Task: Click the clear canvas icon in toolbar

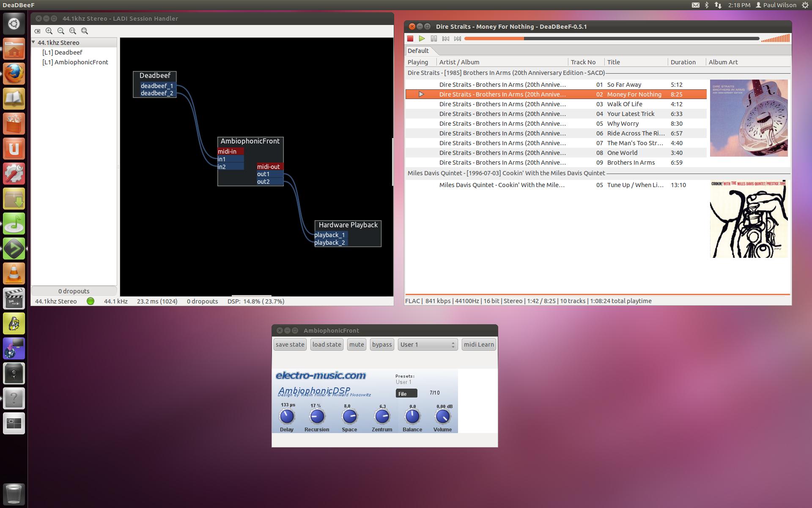Action: tap(38, 31)
